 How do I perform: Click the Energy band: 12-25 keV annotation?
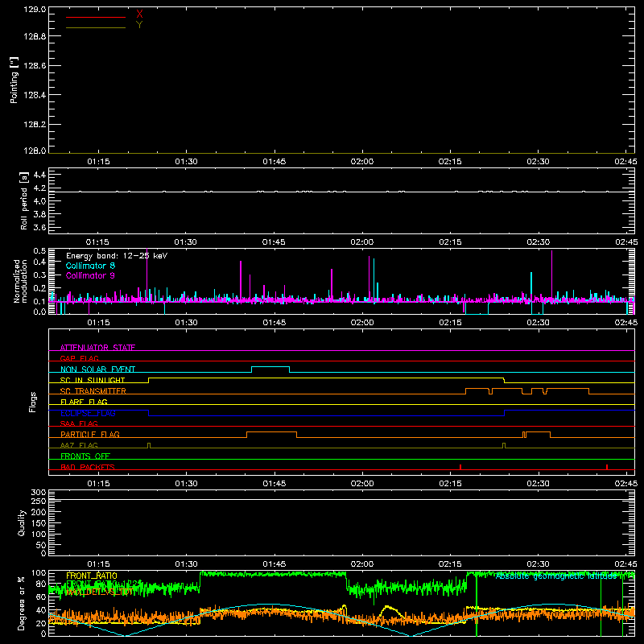117,256
